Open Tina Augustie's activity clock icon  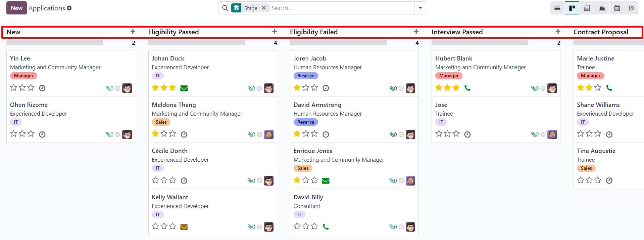[x=609, y=181]
